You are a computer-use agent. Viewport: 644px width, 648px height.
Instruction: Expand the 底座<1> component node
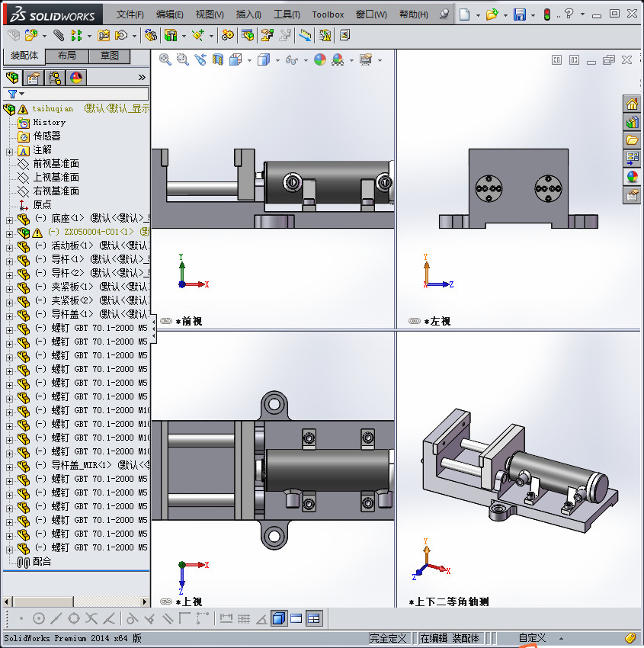9,220
